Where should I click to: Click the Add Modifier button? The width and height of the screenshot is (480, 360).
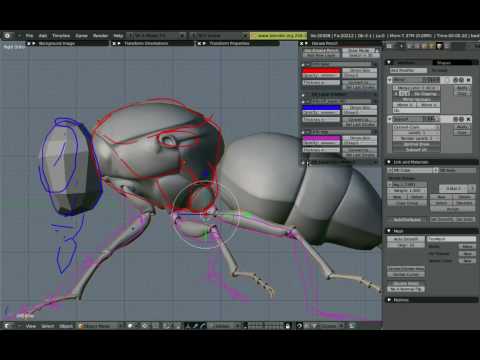(409, 70)
